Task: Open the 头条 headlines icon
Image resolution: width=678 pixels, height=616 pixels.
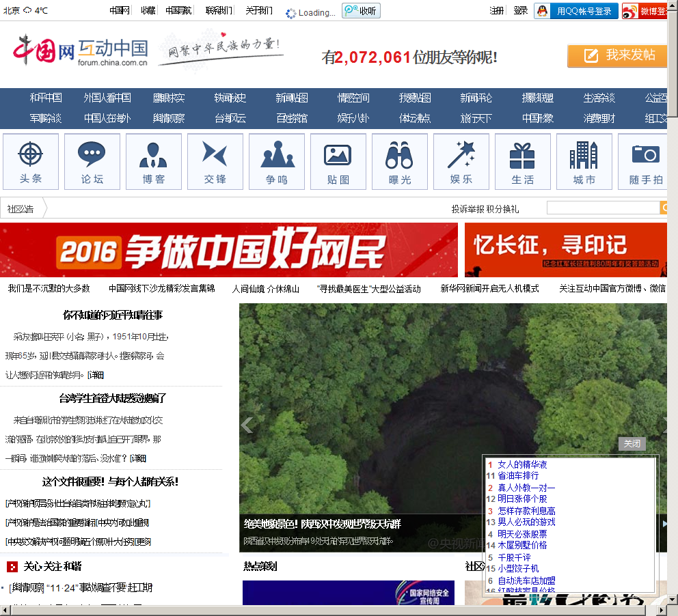Action: [31, 162]
